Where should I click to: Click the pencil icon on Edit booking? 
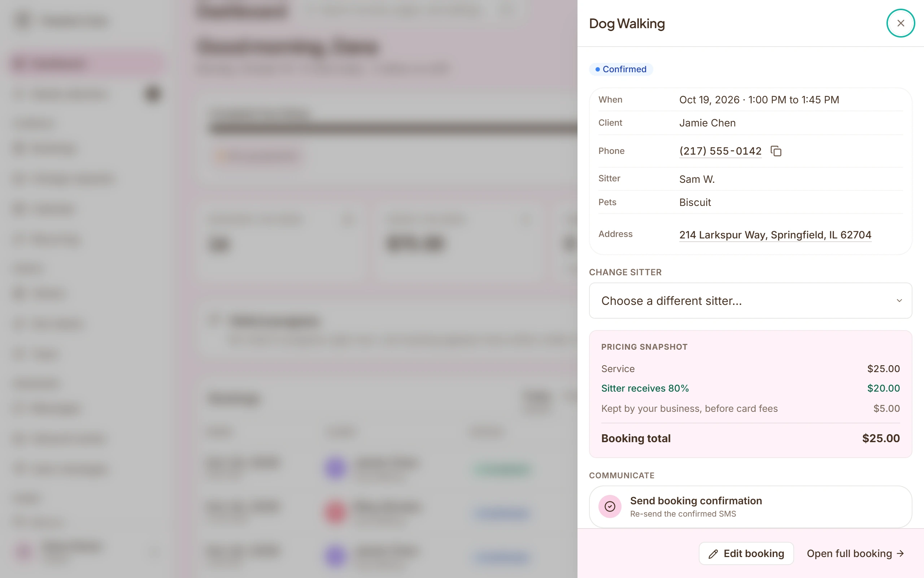(x=713, y=554)
